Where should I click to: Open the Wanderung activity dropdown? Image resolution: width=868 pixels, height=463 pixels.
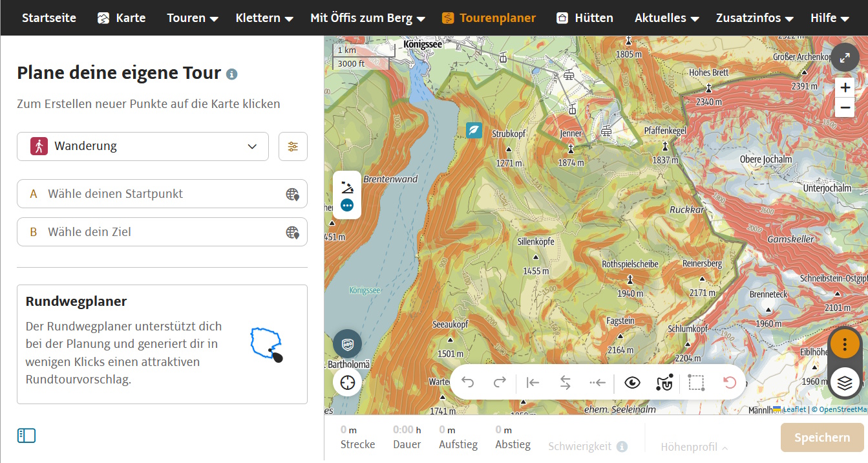[x=143, y=147]
